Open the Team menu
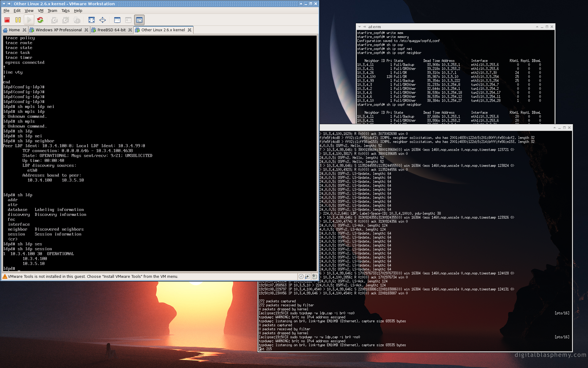 [52, 10]
